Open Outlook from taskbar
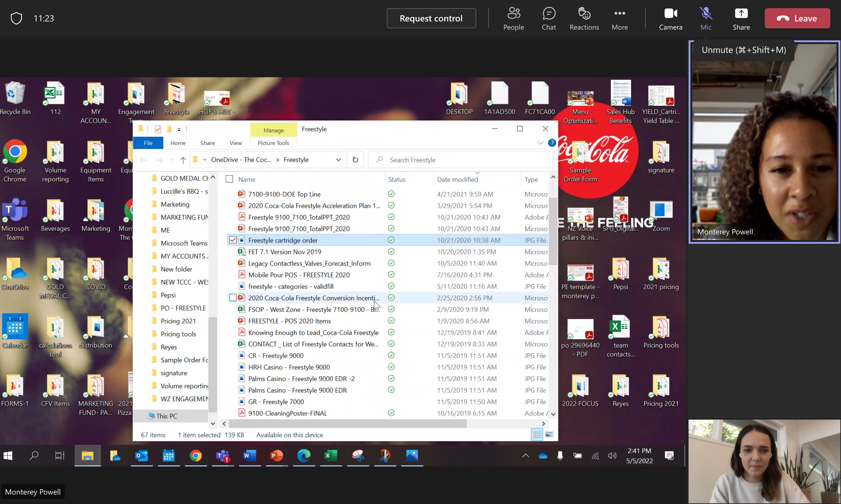Screen dimensions: 841x504 point(141,456)
